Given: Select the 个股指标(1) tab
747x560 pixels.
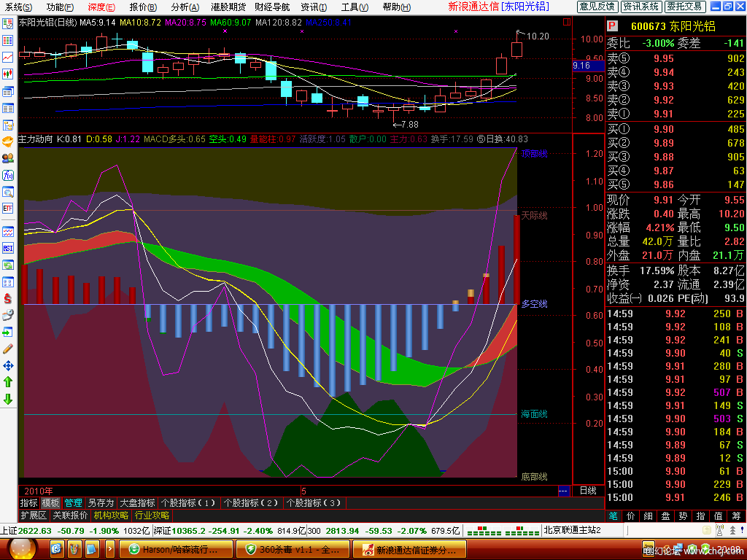Looking at the screenshot, I should 188,503.
